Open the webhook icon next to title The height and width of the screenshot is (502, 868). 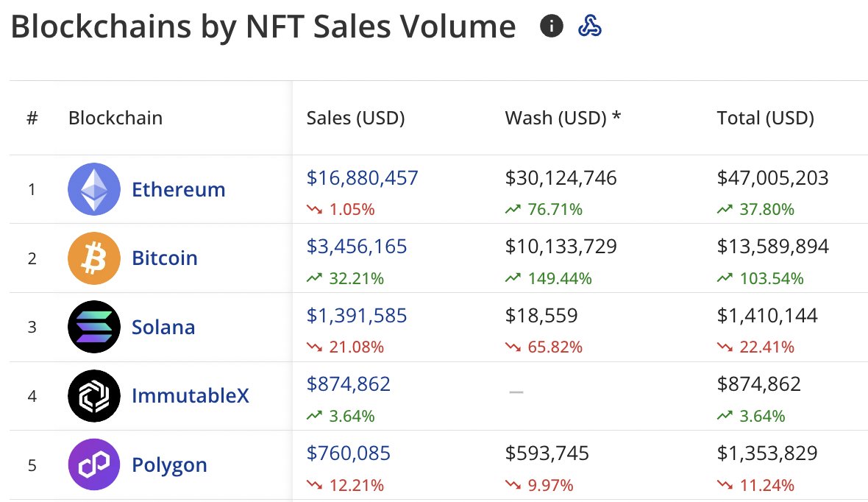589,26
